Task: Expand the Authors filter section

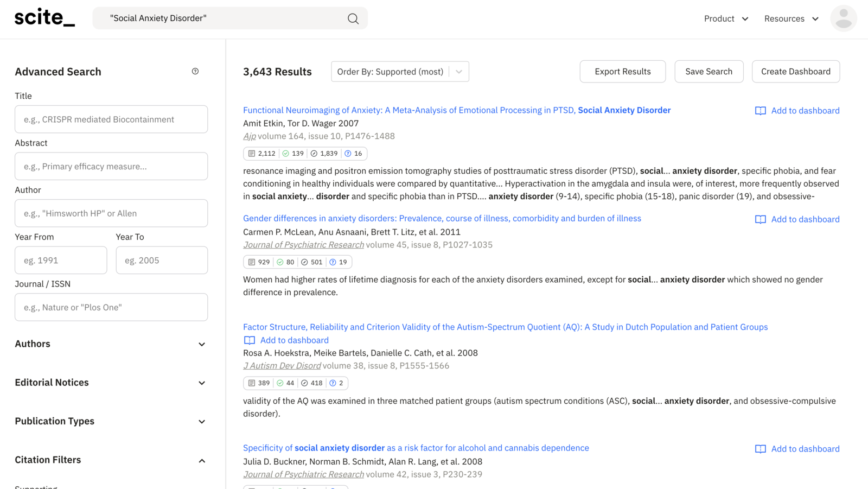Action: (x=202, y=344)
